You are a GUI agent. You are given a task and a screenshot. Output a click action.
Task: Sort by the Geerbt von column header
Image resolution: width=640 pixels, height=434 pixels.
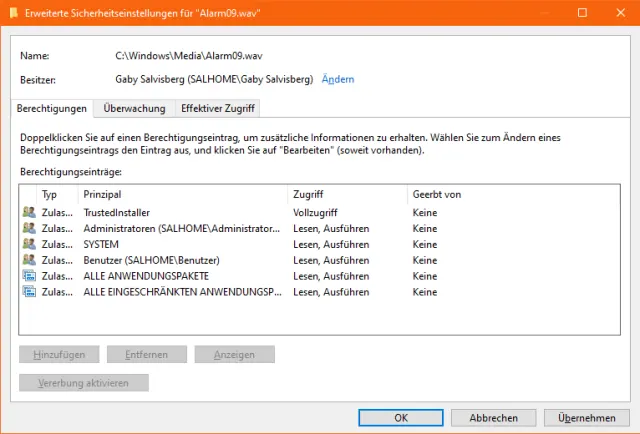pos(437,194)
